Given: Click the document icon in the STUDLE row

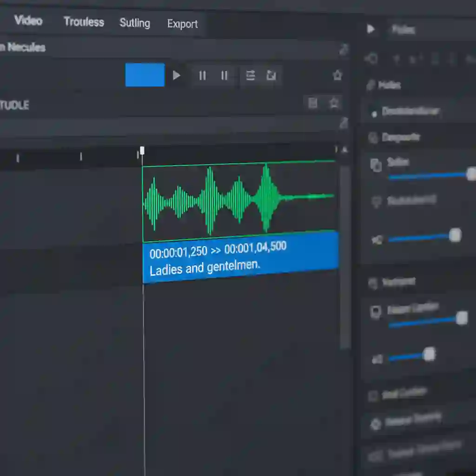Looking at the screenshot, I should point(313,103).
